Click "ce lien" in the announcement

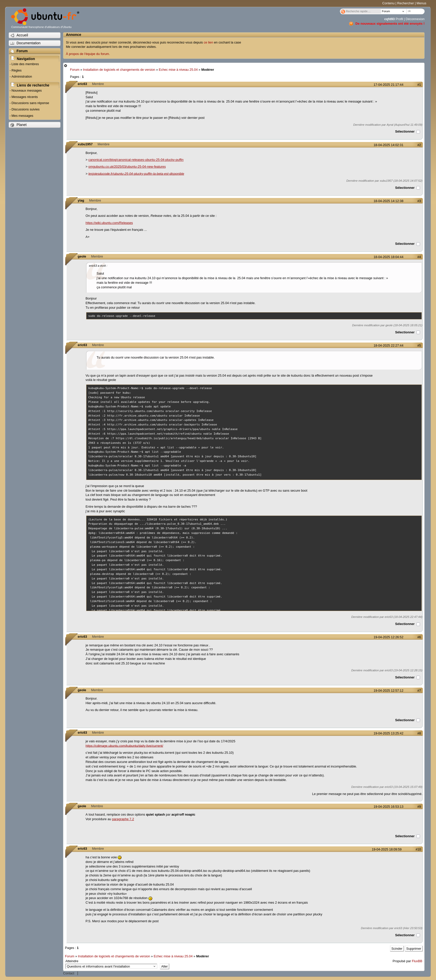tap(208, 42)
